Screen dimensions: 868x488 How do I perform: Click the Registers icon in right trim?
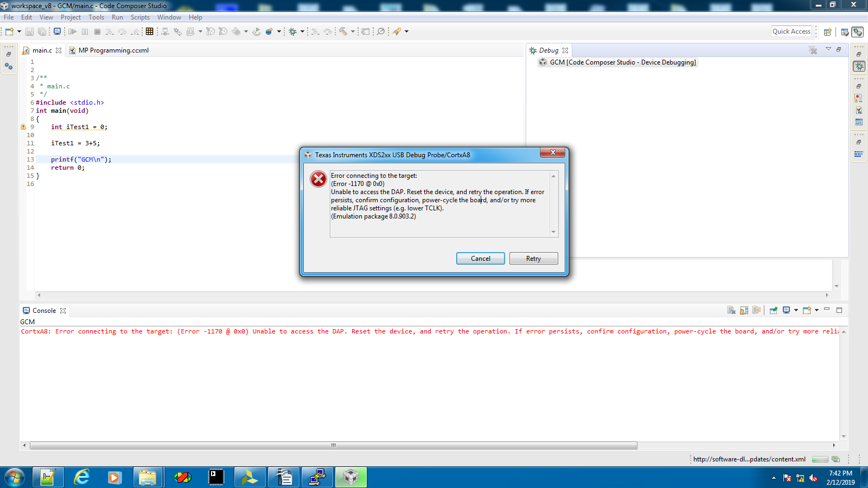[858, 122]
